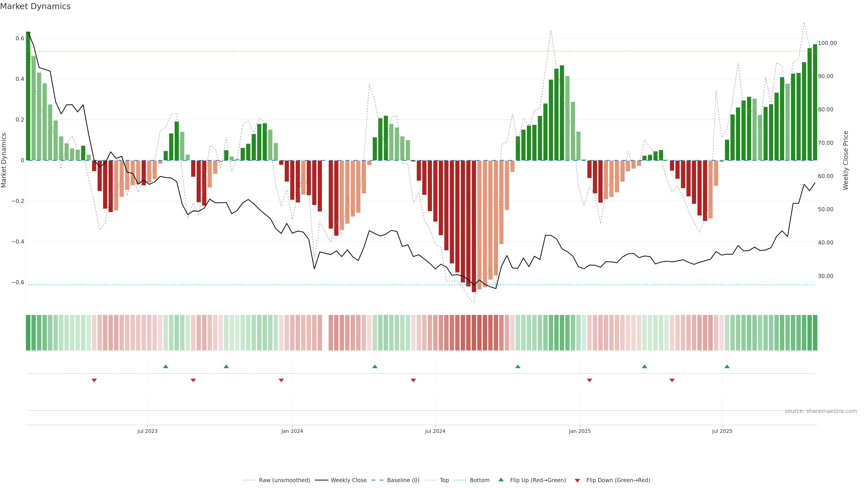868x488 pixels.
Task: Click the Flip Up triangle legend icon
Action: [x=501, y=480]
